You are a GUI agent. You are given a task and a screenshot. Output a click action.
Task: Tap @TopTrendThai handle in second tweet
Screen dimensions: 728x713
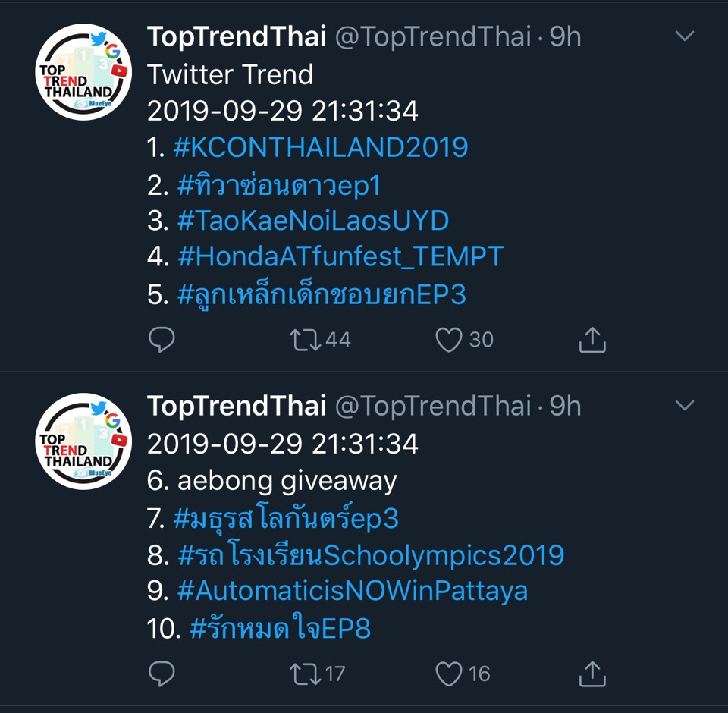click(x=433, y=407)
